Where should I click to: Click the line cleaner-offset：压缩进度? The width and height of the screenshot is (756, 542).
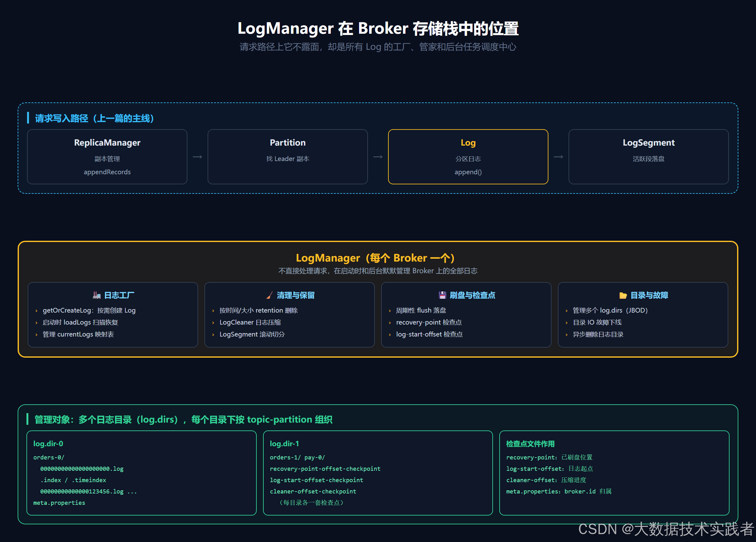click(546, 480)
